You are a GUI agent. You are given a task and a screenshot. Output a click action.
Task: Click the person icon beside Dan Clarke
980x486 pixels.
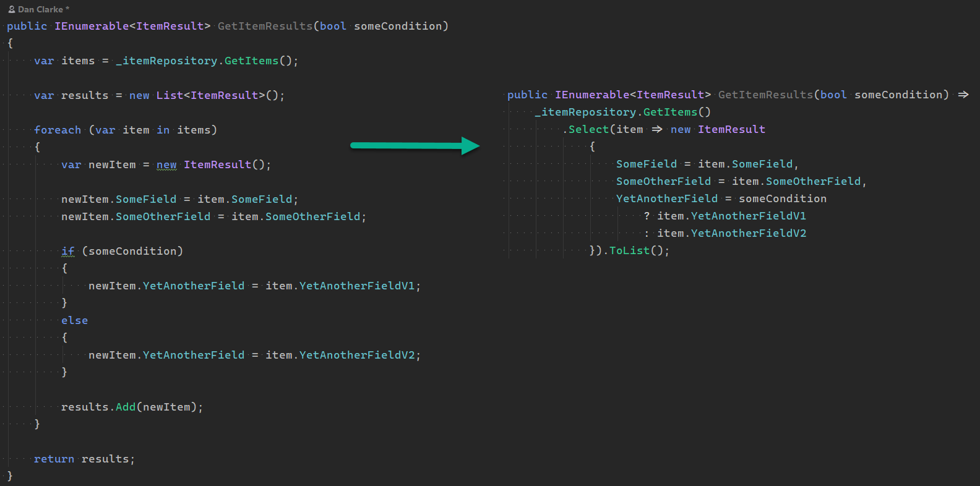pyautogui.click(x=11, y=9)
